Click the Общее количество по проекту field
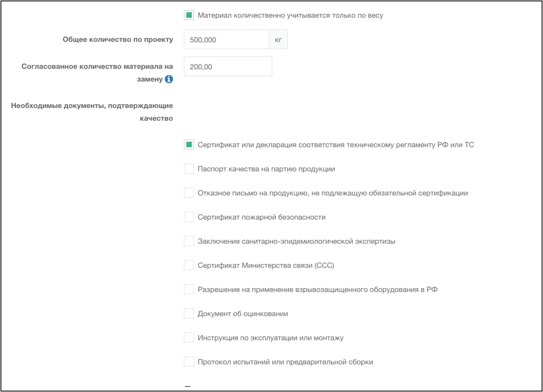The width and height of the screenshot is (543, 392). [226, 40]
